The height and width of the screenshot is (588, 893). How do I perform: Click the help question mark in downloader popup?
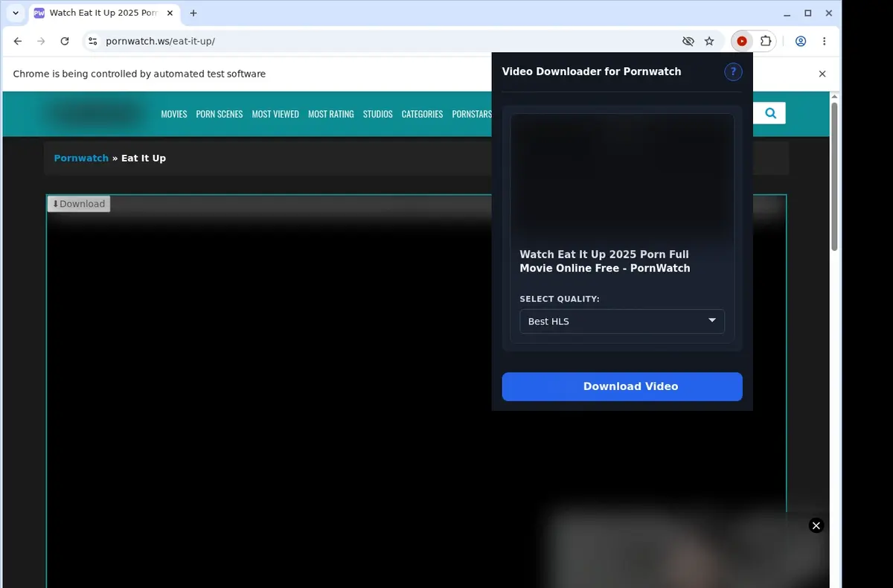[x=733, y=71]
